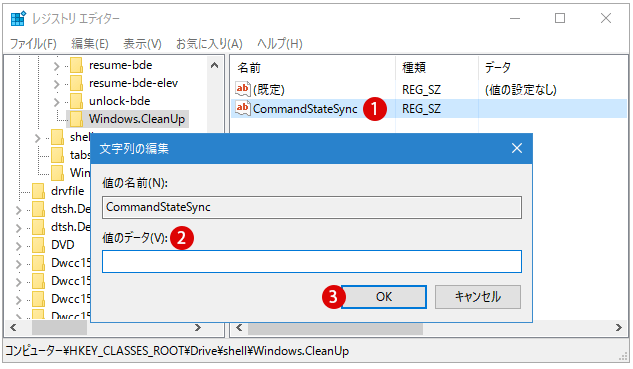
Task: Click the status bar registry path
Action: pyautogui.click(x=177, y=351)
